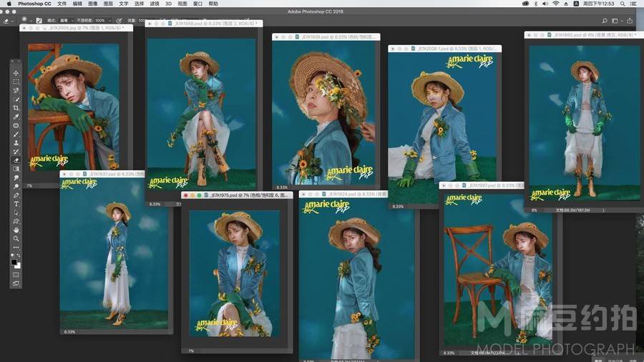Click the foreground color swatch
The width and height of the screenshot is (644, 362).
coord(14,262)
